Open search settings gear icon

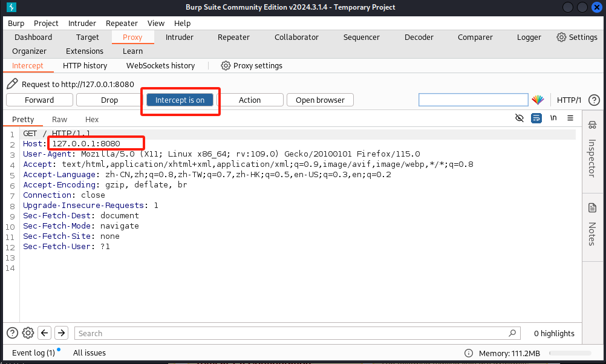[x=28, y=333]
